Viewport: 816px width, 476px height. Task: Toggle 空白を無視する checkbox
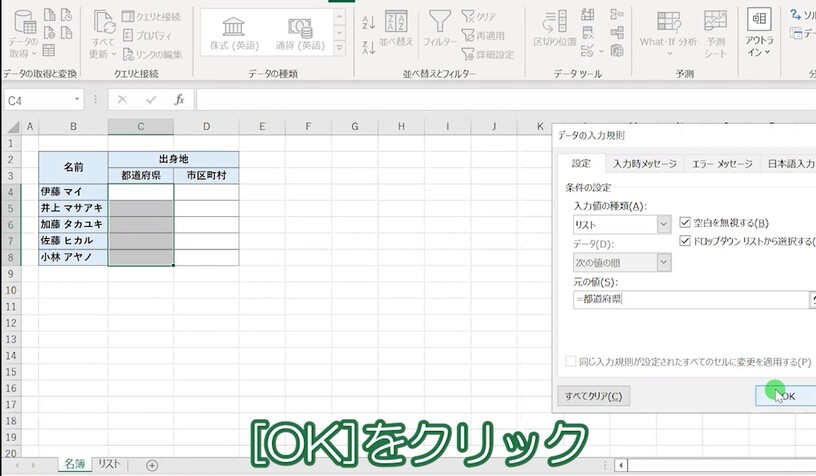pyautogui.click(x=685, y=223)
